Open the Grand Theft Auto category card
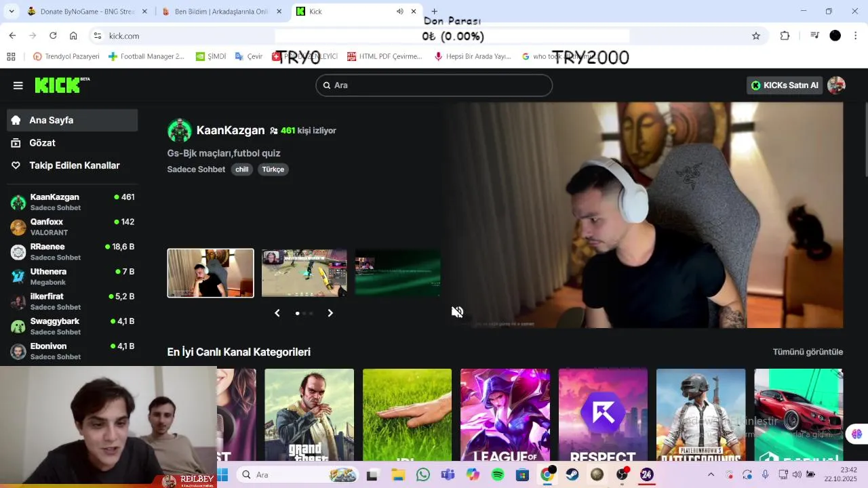Image resolution: width=868 pixels, height=488 pixels. pyautogui.click(x=309, y=415)
